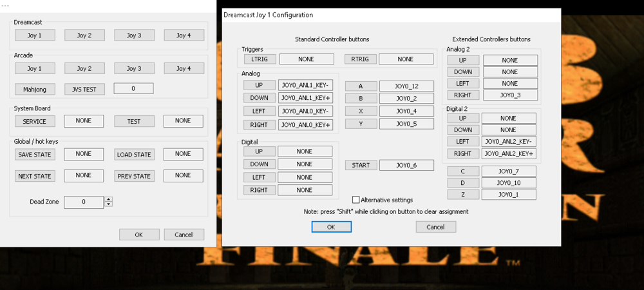Click the NONE field beside LTRIG
Viewport: 644px width, 290px height.
coord(307,59)
